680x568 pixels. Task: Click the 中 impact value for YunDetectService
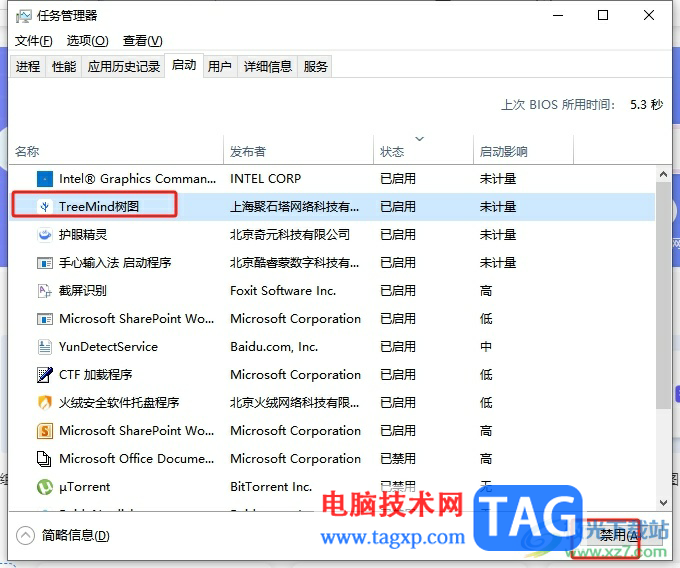(x=486, y=347)
